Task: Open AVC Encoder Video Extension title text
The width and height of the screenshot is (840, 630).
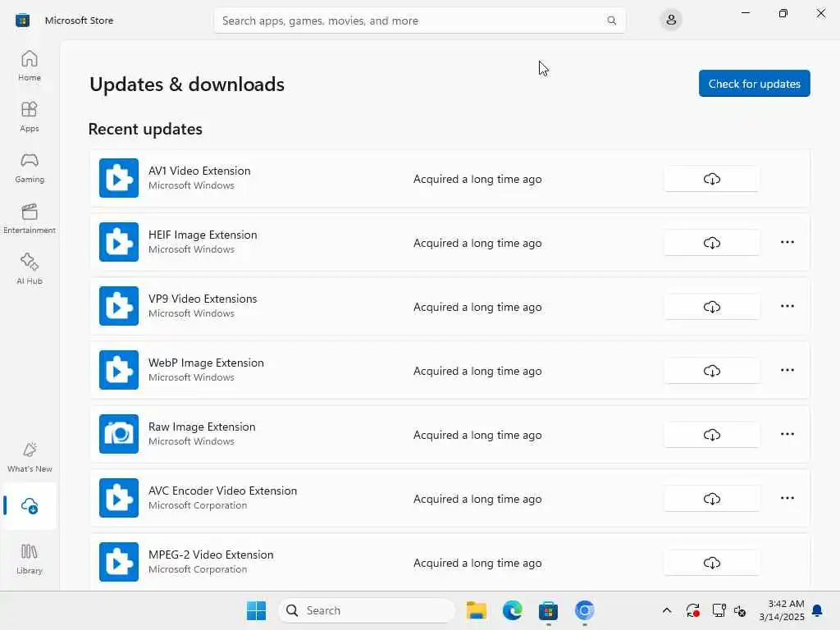Action: click(x=222, y=491)
